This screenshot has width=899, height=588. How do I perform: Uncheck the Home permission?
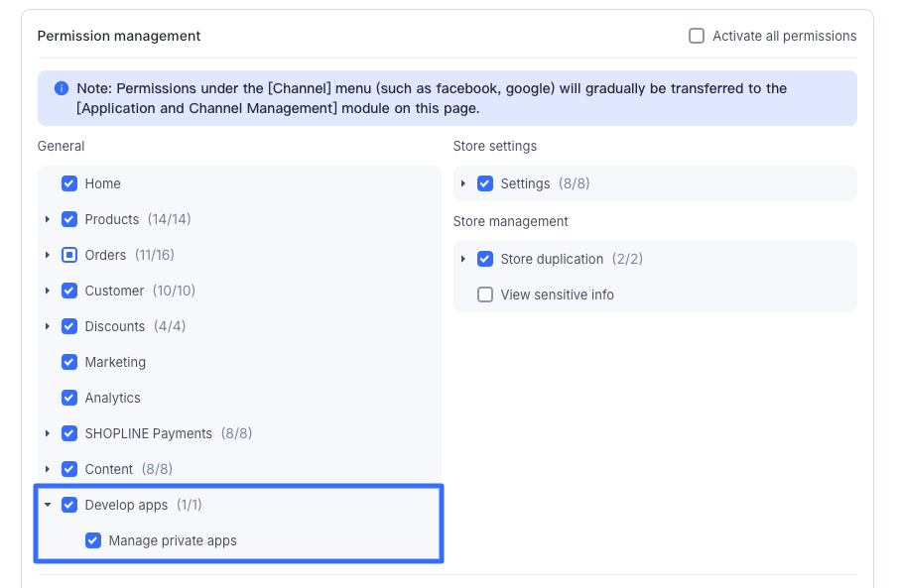[x=69, y=183]
